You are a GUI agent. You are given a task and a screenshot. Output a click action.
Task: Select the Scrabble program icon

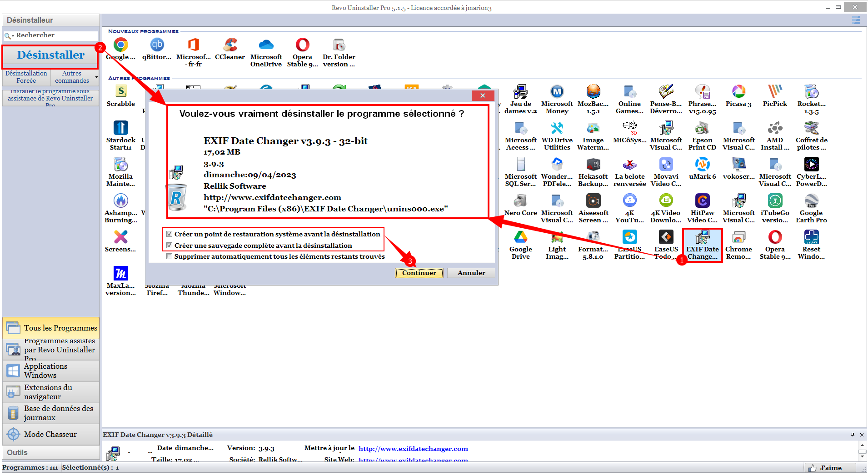click(x=121, y=92)
